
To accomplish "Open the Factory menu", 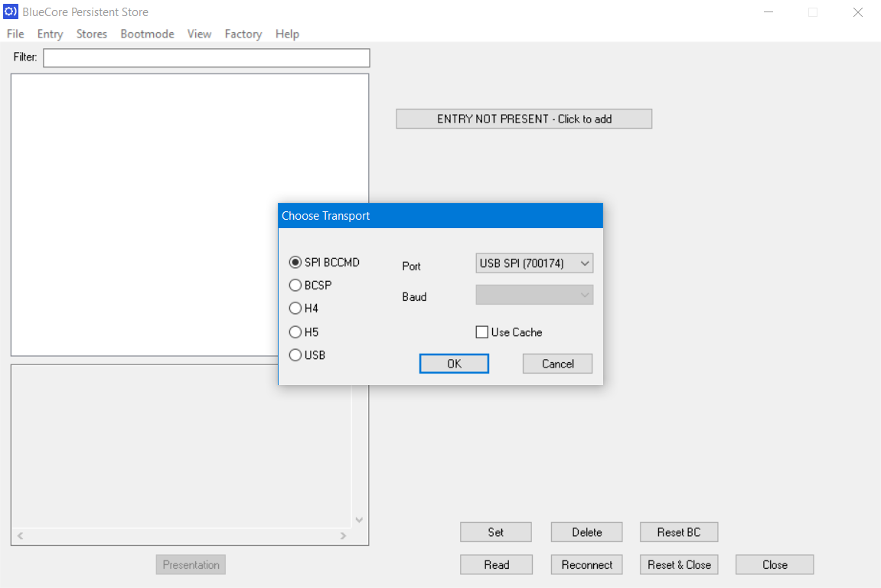I will 243,34.
